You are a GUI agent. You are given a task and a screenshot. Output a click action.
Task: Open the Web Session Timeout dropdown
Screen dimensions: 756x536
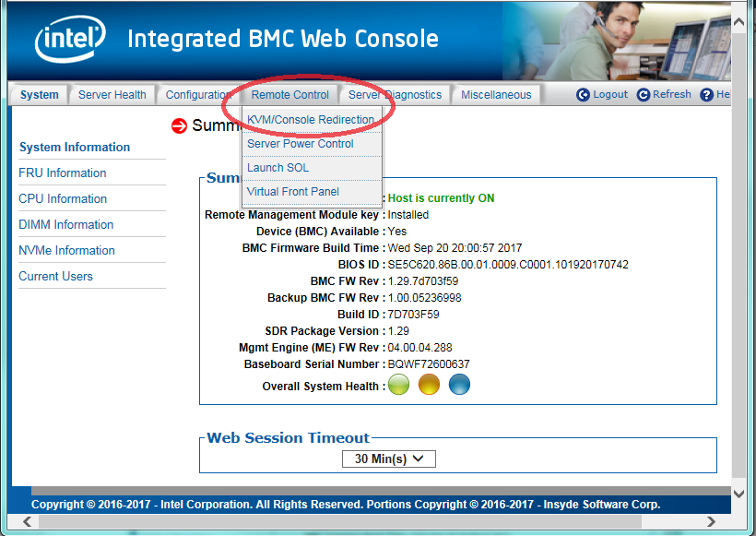tap(388, 459)
